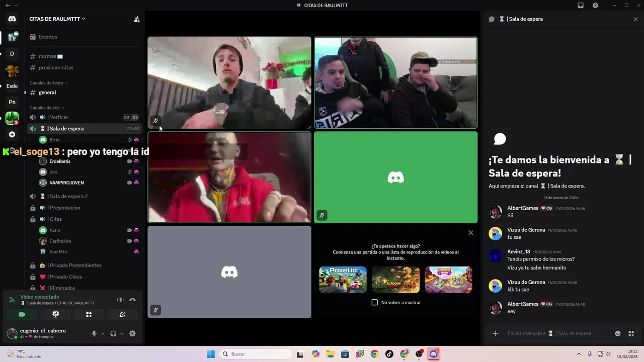The height and width of the screenshot is (362, 644).
Task: Toggle noise suppression waveform icon
Action: tap(120, 300)
